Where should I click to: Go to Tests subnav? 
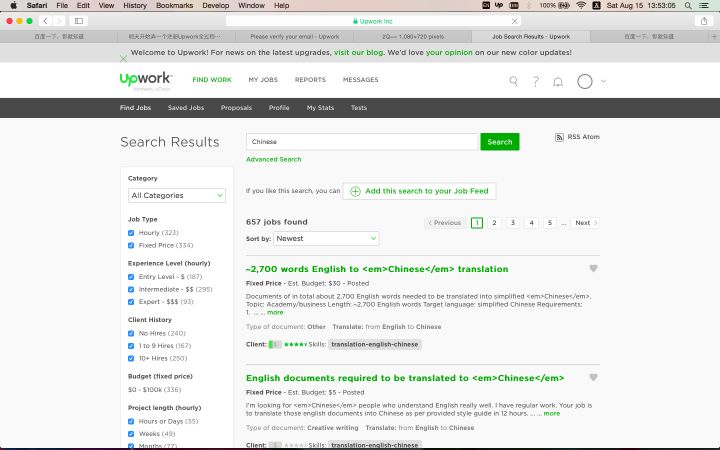tap(359, 108)
